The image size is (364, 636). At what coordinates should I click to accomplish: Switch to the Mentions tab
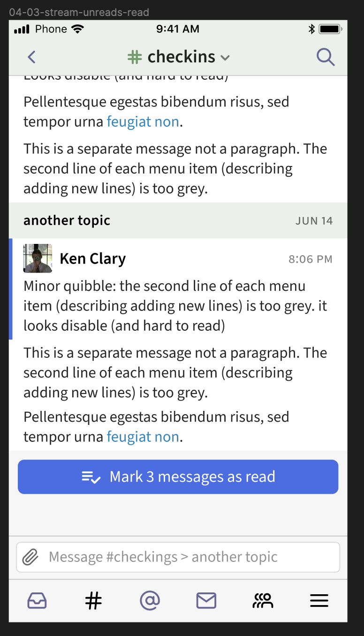[150, 600]
